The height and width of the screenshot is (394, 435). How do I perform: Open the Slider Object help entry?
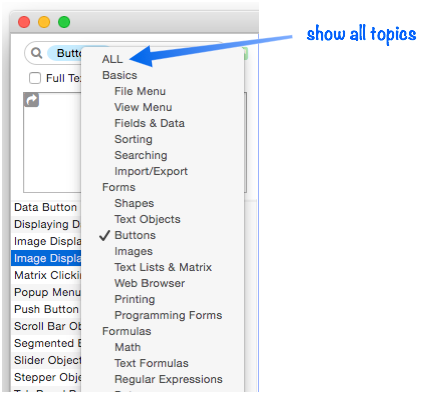46,360
